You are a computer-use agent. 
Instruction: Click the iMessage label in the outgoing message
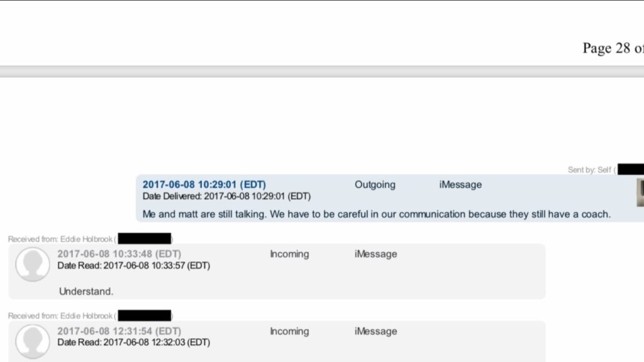point(460,185)
